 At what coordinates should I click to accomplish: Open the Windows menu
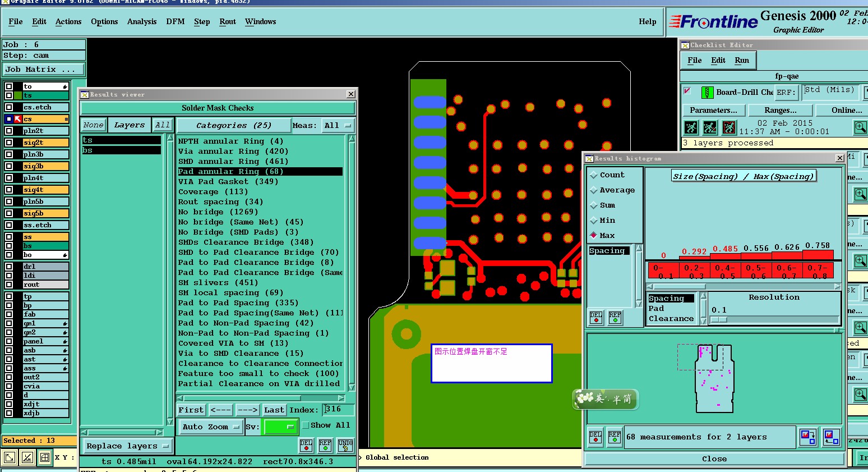pyautogui.click(x=261, y=21)
